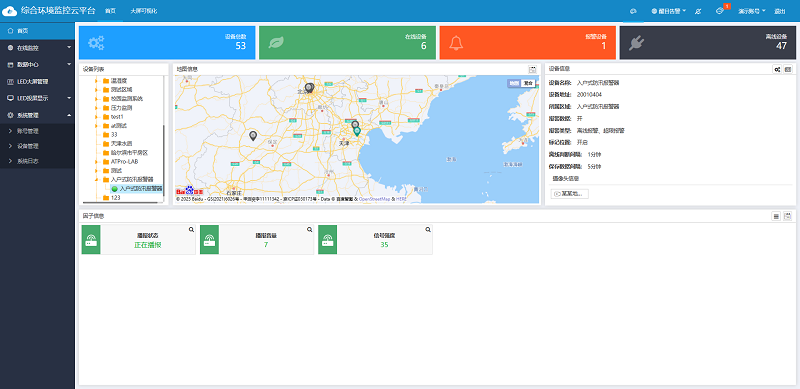800x389 pixels.
Task: Click the teal map marker near 天津
Action: (357, 131)
